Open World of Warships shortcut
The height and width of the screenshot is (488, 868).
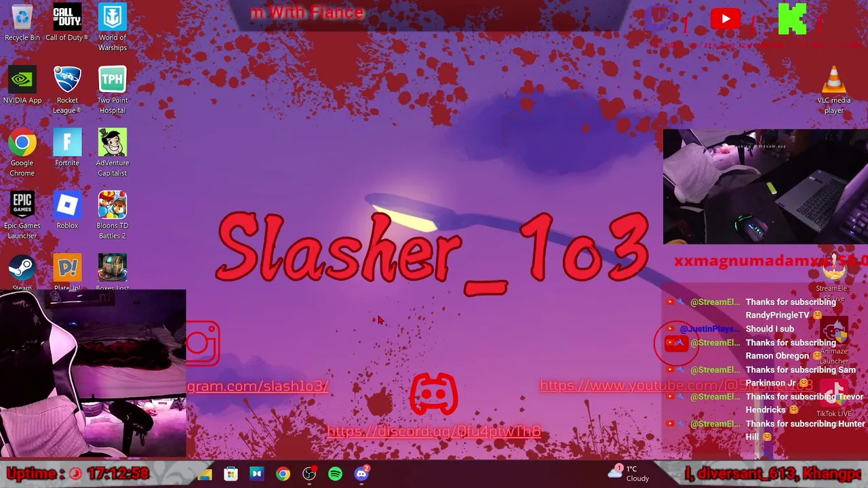pos(112,28)
